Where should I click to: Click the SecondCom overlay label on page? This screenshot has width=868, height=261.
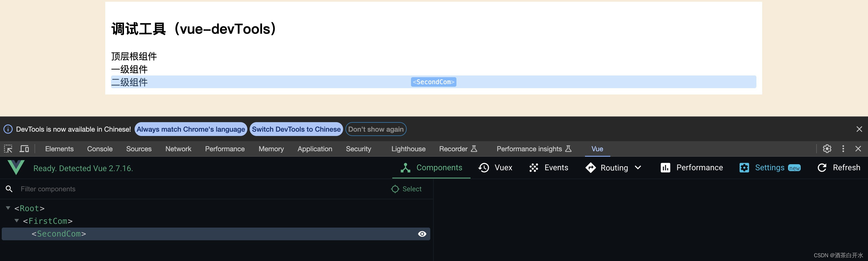pyautogui.click(x=433, y=82)
